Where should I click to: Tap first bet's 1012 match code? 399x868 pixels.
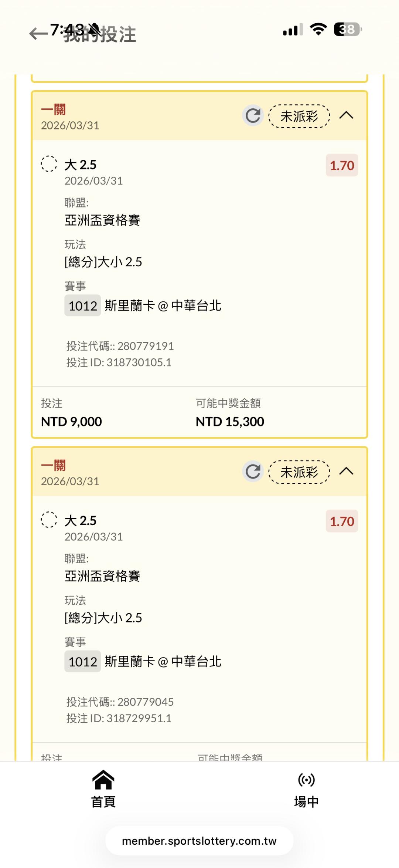(82, 305)
